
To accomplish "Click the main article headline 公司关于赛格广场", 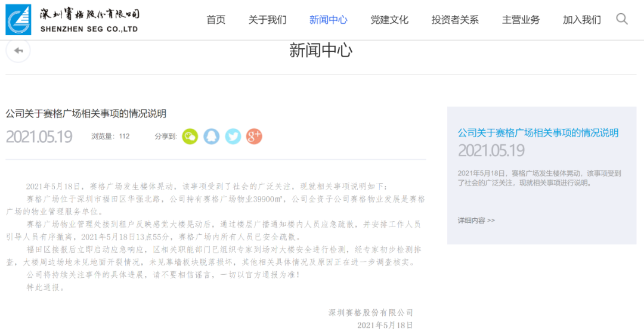I will (x=86, y=114).
